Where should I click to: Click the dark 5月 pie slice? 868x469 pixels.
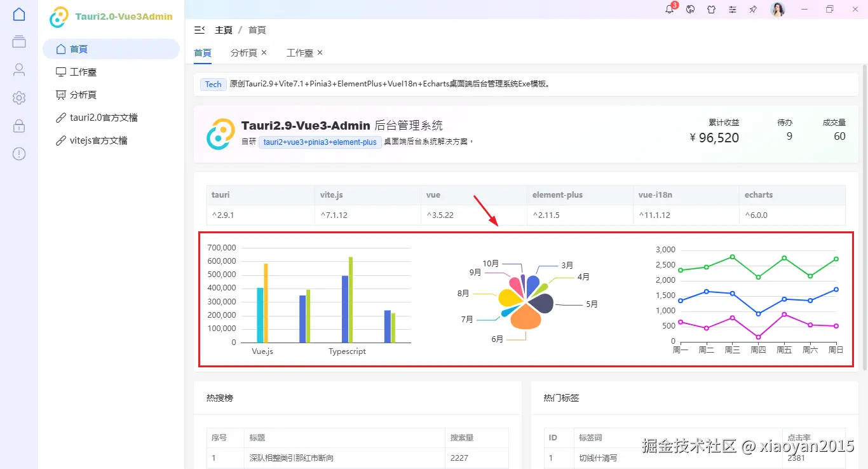coord(541,304)
